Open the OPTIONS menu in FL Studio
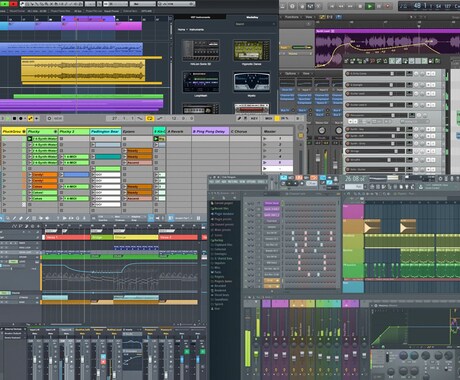 251,182
